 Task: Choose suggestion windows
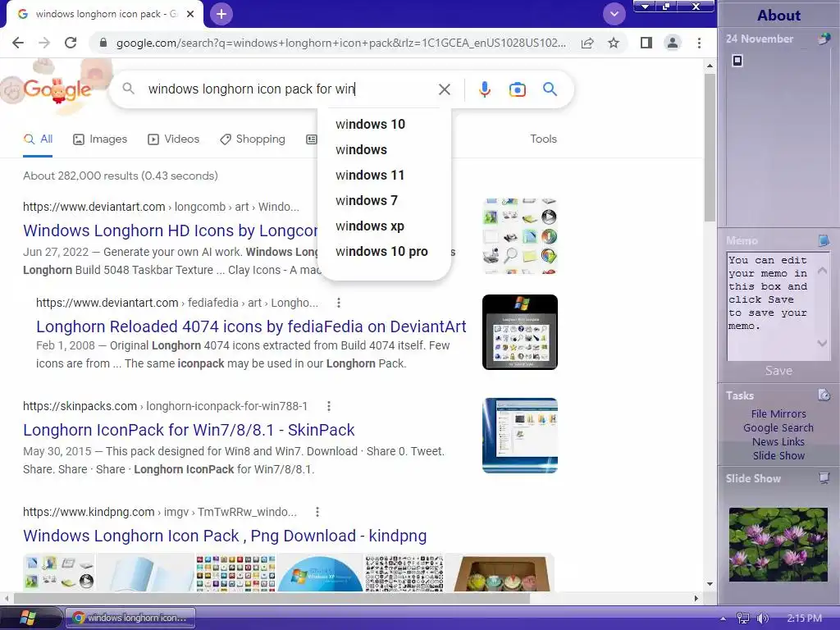pyautogui.click(x=361, y=150)
